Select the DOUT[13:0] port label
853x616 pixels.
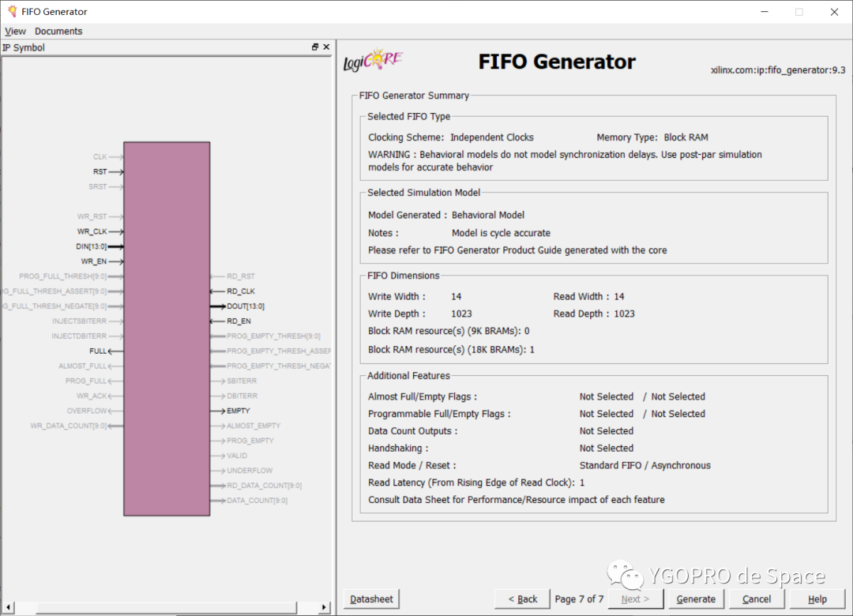click(246, 306)
